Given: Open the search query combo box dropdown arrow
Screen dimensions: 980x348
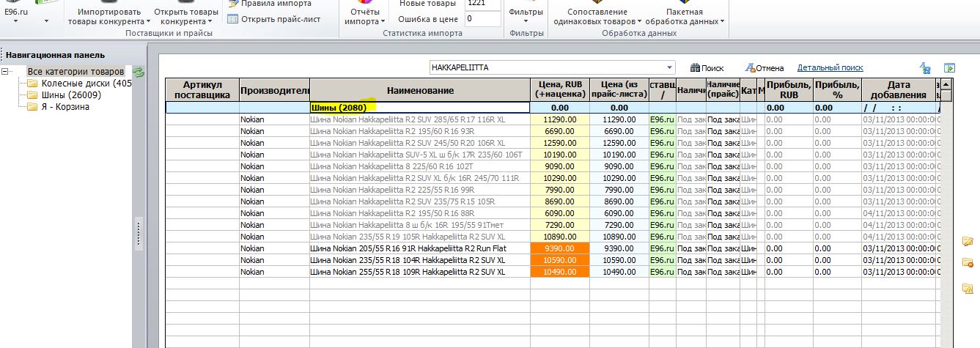Looking at the screenshot, I should pyautogui.click(x=669, y=68).
